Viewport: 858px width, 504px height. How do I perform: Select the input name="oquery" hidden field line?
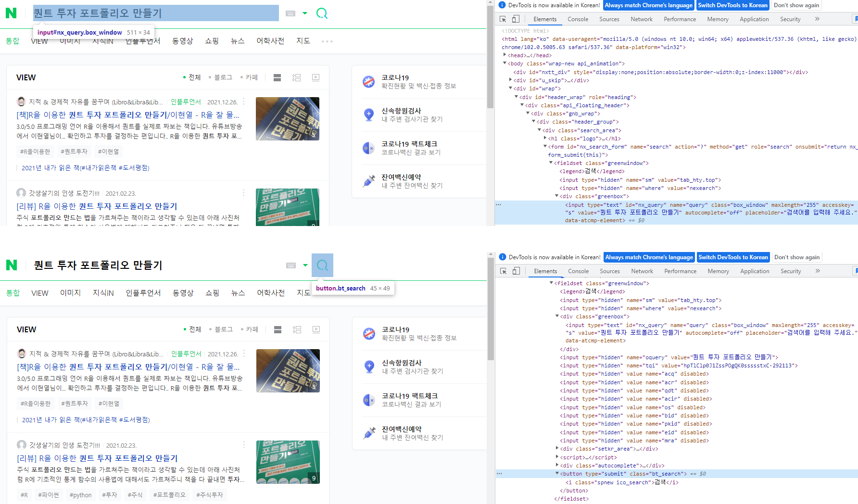[669, 357]
